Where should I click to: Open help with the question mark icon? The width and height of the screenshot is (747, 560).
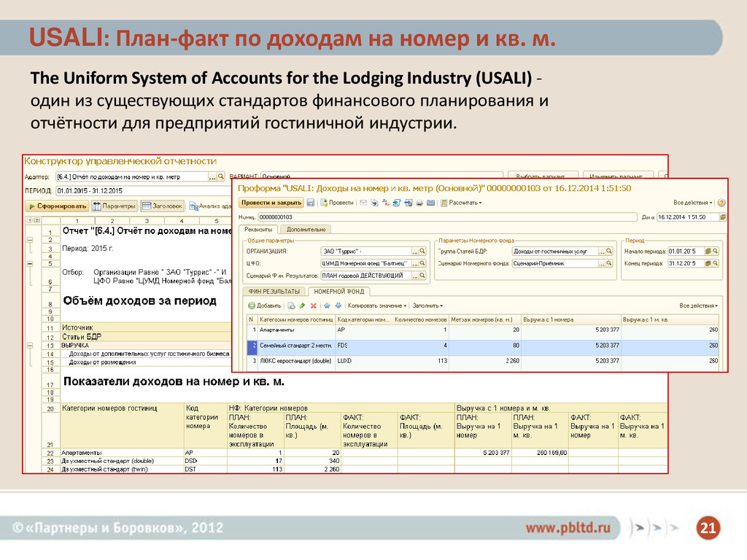[721, 203]
